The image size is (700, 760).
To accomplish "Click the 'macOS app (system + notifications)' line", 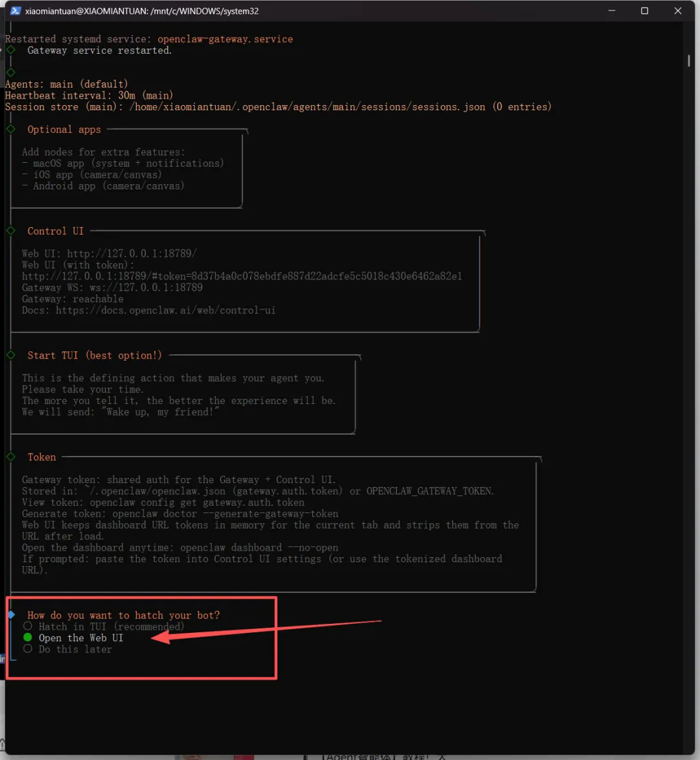I will click(123, 163).
